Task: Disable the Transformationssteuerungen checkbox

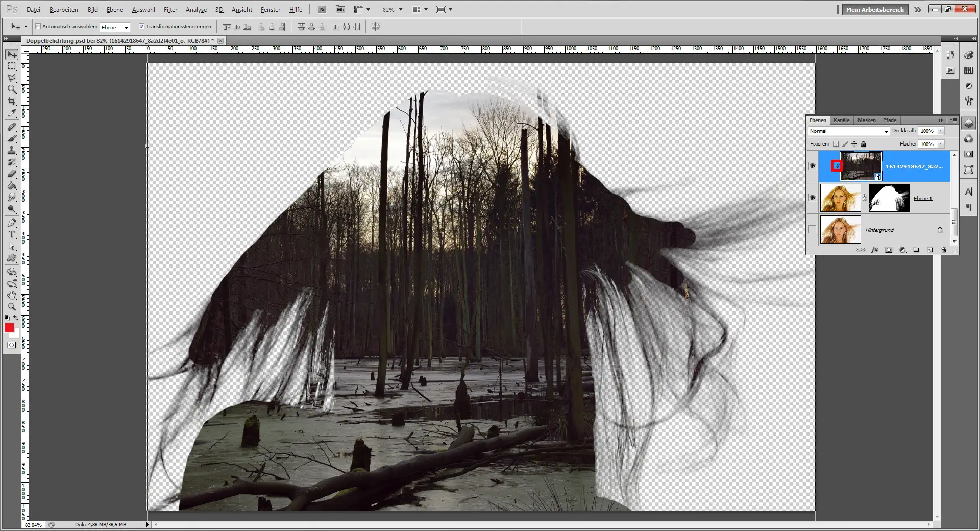Action: [x=143, y=26]
